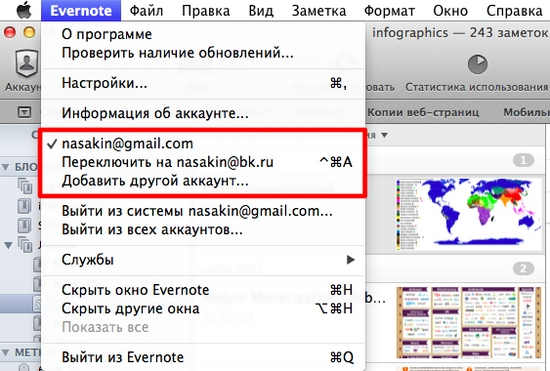The image size is (550, 371).
Task: Open Статистика использования pie chart icon
Action: pos(477,64)
